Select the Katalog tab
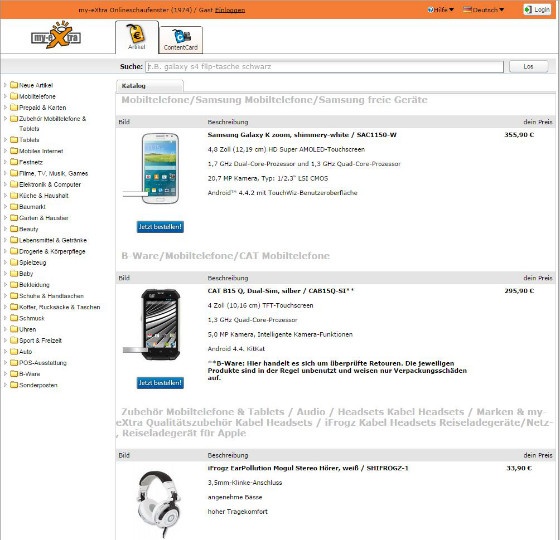This screenshot has height=540, width=560. (x=149, y=86)
